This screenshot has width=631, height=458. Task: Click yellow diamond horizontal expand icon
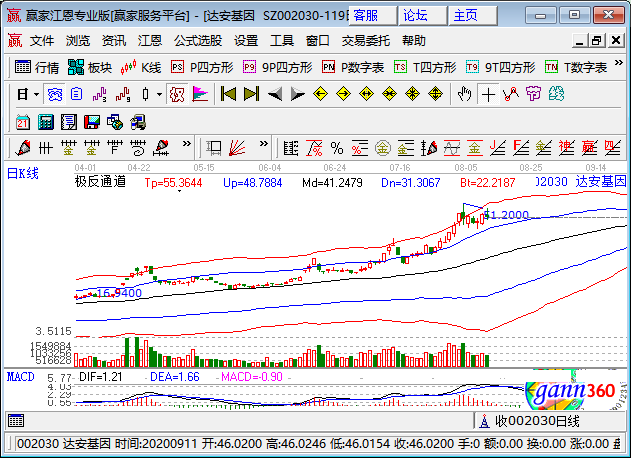pos(366,95)
